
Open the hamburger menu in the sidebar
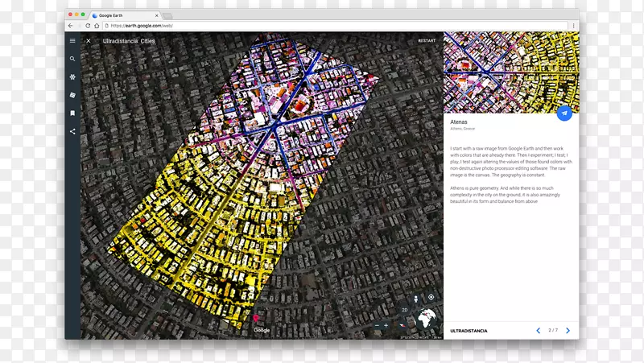click(72, 41)
